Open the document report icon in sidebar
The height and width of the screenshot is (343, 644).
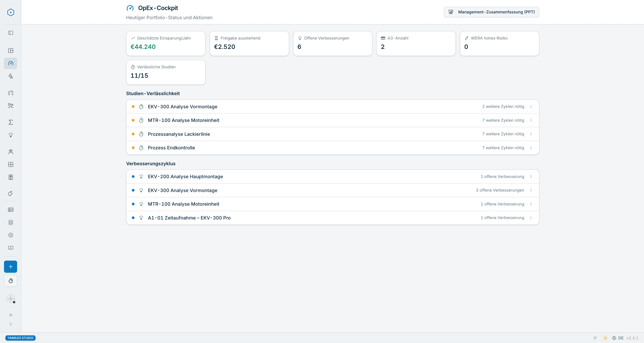pyautogui.click(x=11, y=177)
